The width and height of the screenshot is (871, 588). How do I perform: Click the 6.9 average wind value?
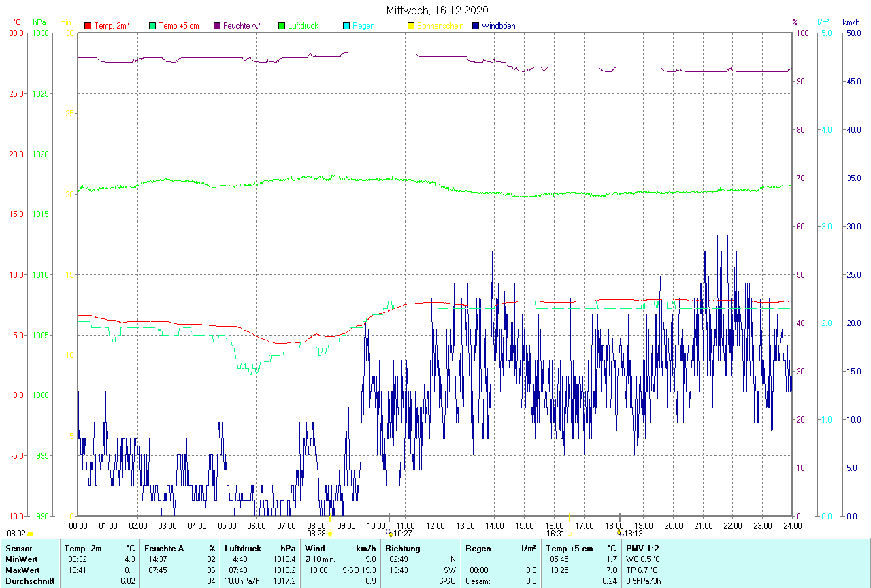tap(370, 581)
